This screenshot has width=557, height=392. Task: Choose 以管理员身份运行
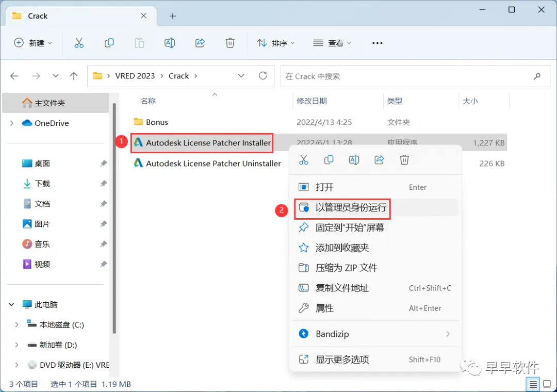375,207
